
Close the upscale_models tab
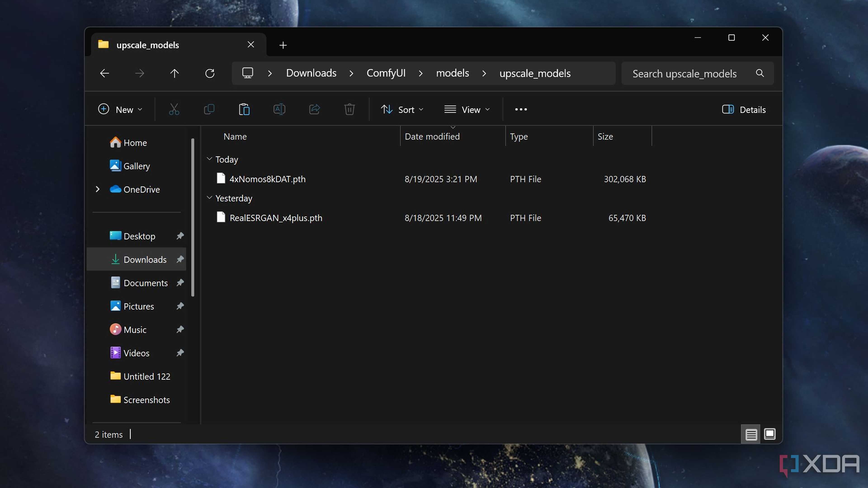251,45
